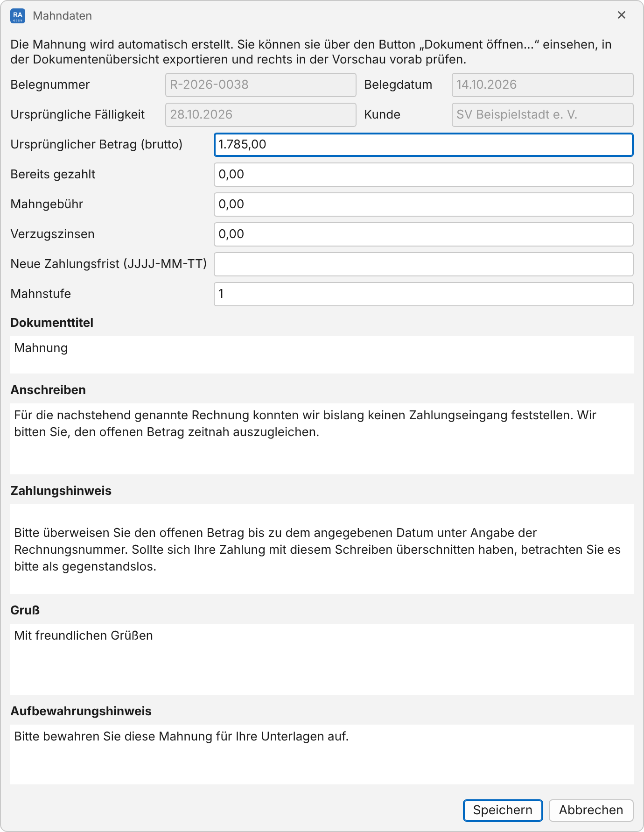Cancel the dialog with Abbrechen
Screen dimensions: 644x832
coord(591,810)
